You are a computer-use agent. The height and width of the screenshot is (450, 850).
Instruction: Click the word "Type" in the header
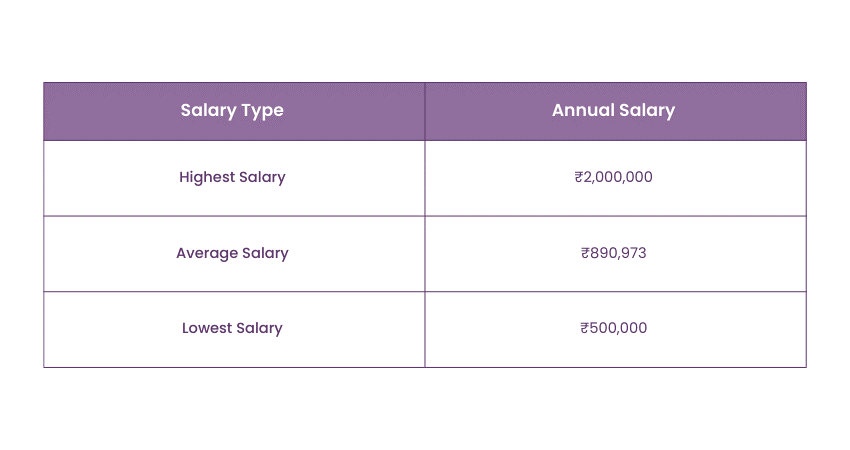[x=263, y=111]
